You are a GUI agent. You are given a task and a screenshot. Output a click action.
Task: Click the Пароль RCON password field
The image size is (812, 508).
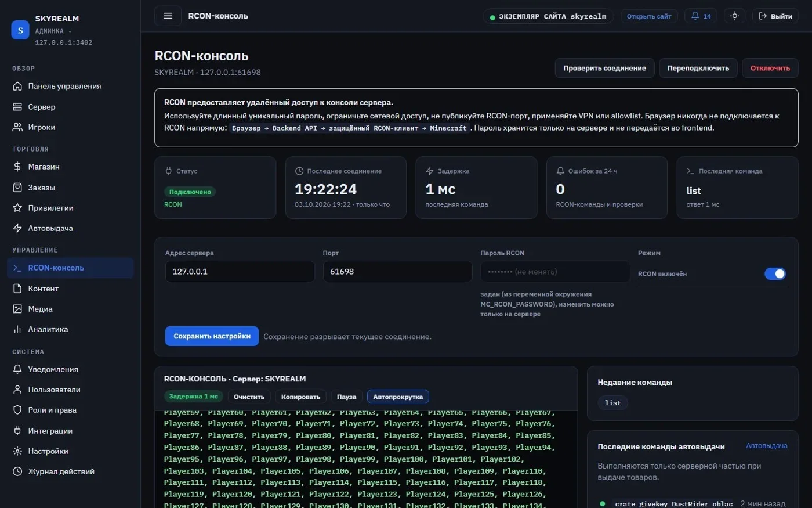(555, 272)
